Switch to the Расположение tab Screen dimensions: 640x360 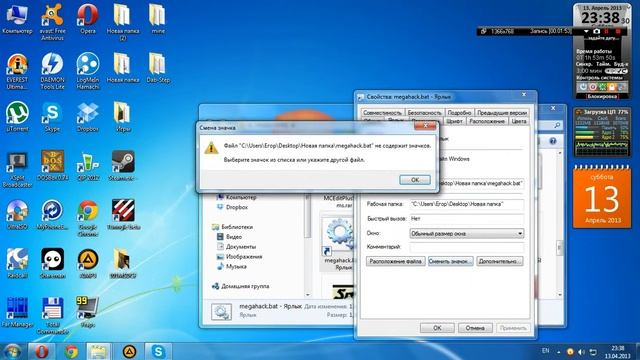(x=487, y=121)
